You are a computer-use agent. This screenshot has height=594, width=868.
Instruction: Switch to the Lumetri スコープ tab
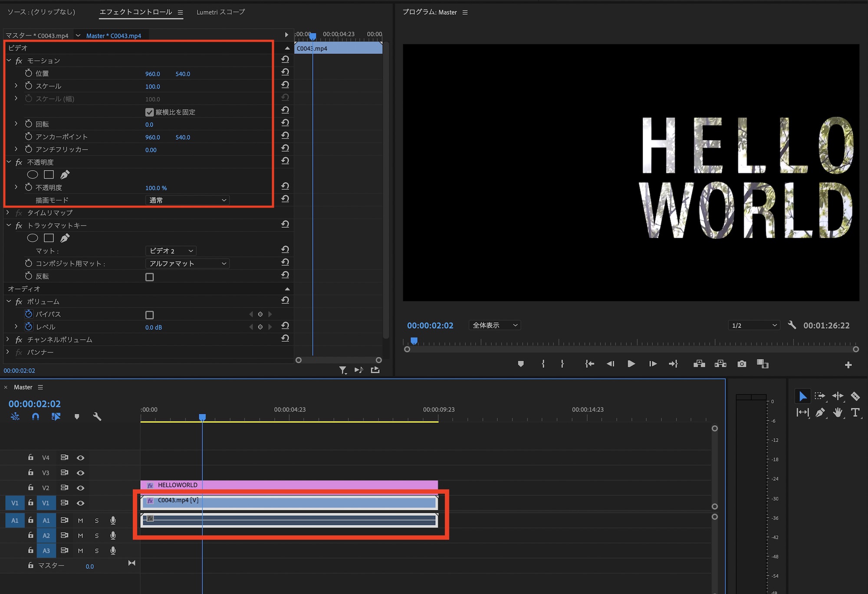(x=220, y=12)
